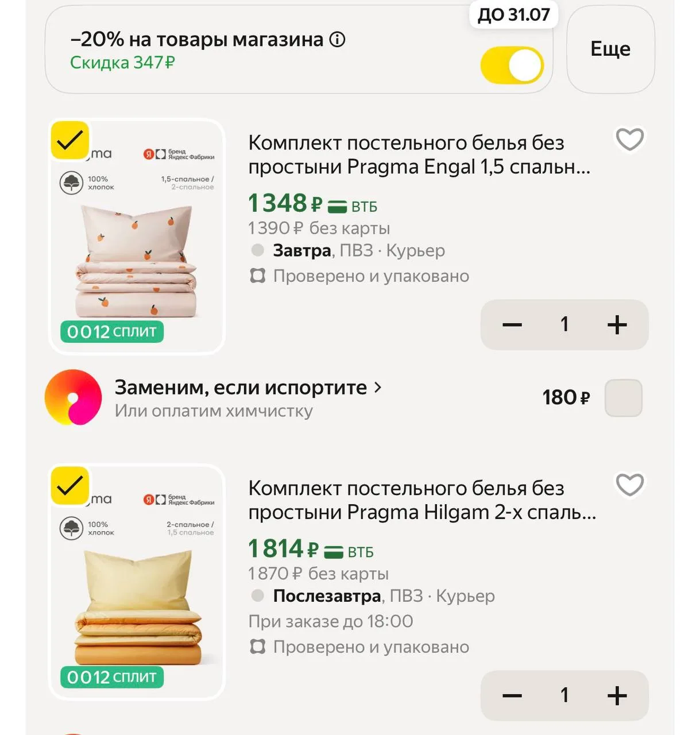Click the Split badge on Engal thumbnail
Viewport: 700px width, 735px height.
point(112,331)
